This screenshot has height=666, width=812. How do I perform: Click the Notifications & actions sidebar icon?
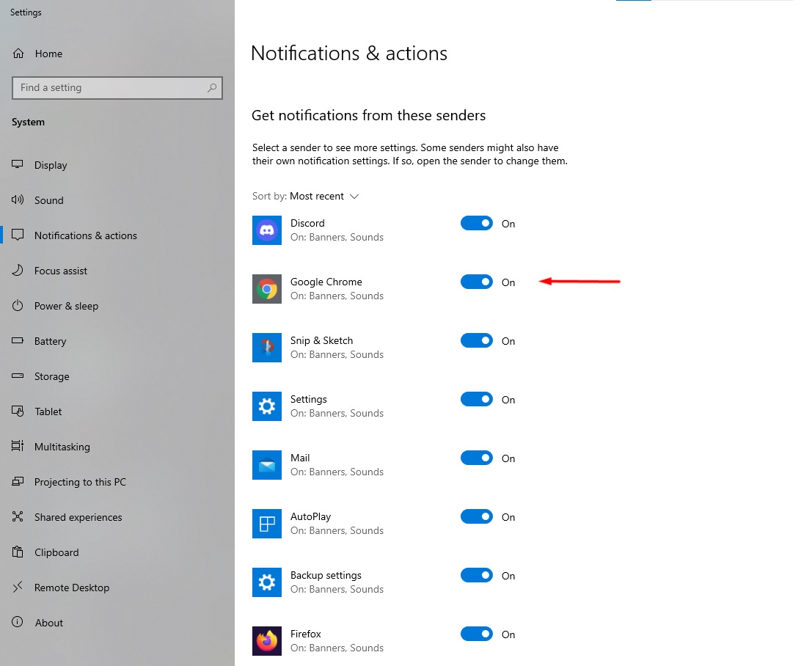point(18,235)
